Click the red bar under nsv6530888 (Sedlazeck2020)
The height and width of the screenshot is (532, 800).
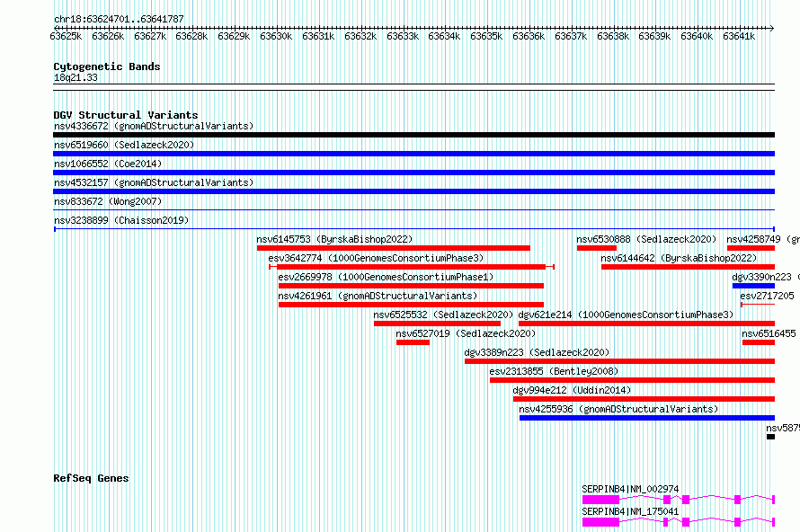point(597,248)
